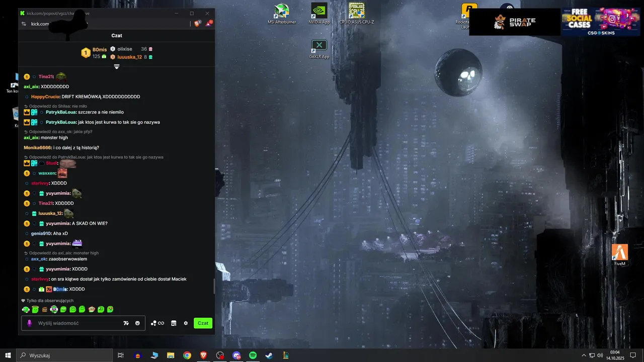Screen dimensions: 644x362
Task: Click message "A SKAD ON WIE?"
Action: click(x=90, y=223)
